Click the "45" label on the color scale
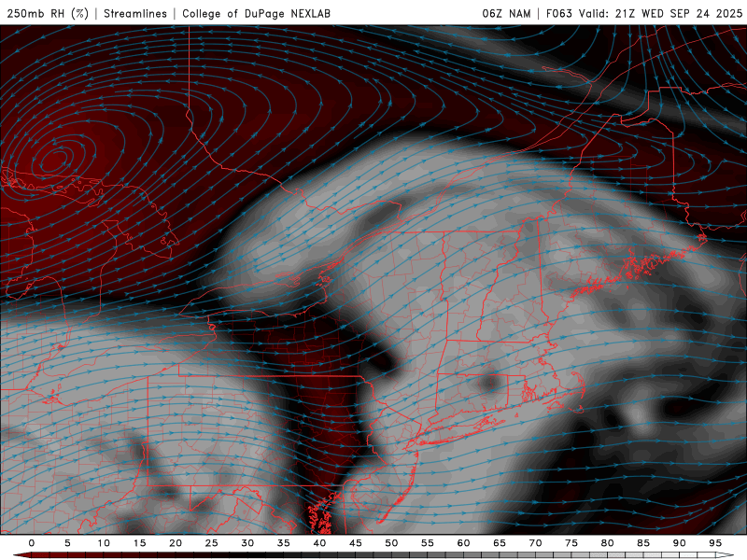The image size is (747, 560). tap(356, 543)
